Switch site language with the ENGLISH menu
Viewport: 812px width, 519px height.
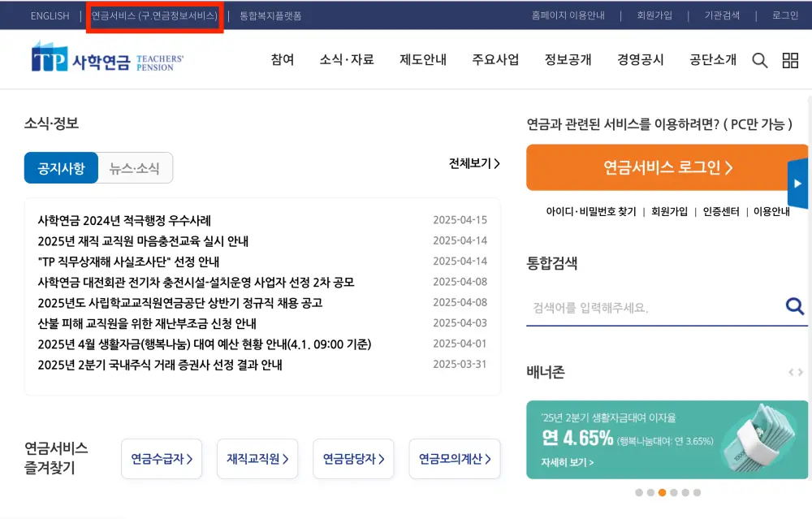pos(50,15)
